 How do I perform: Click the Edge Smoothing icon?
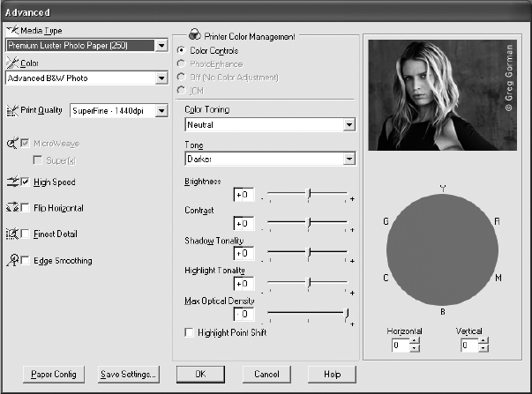pos(11,261)
